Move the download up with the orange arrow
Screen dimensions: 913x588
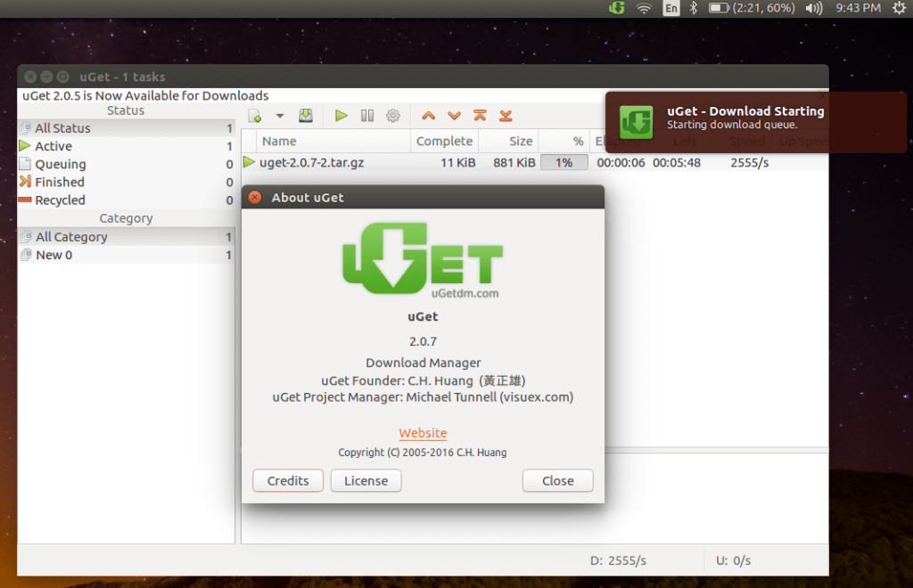[429, 116]
